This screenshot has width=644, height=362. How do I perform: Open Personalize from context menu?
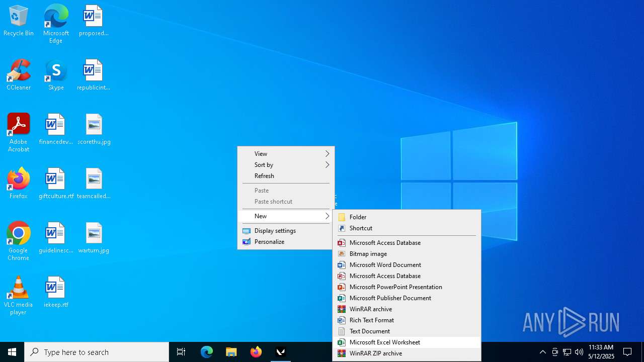[x=286, y=242]
